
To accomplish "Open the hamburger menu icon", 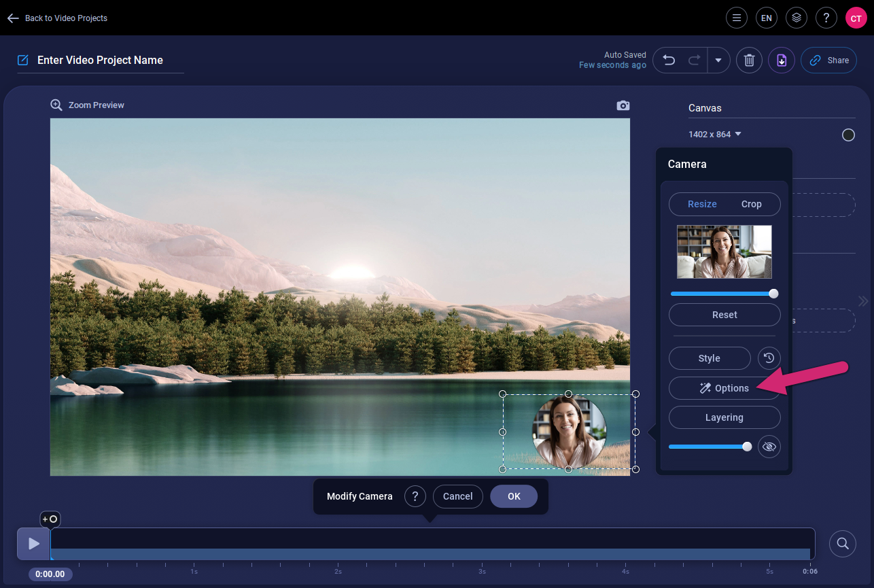I will point(736,18).
